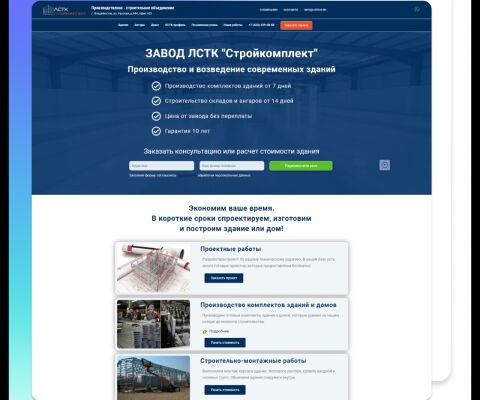Click Узнать стоимость under Строительно-монтажные работы
This screenshot has width=480, height=400.
[225, 390]
